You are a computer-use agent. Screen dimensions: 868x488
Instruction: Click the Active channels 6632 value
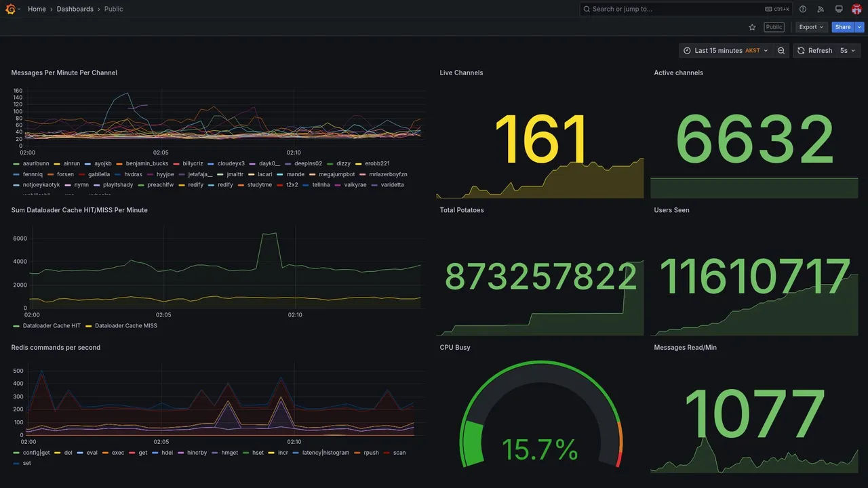(755, 140)
